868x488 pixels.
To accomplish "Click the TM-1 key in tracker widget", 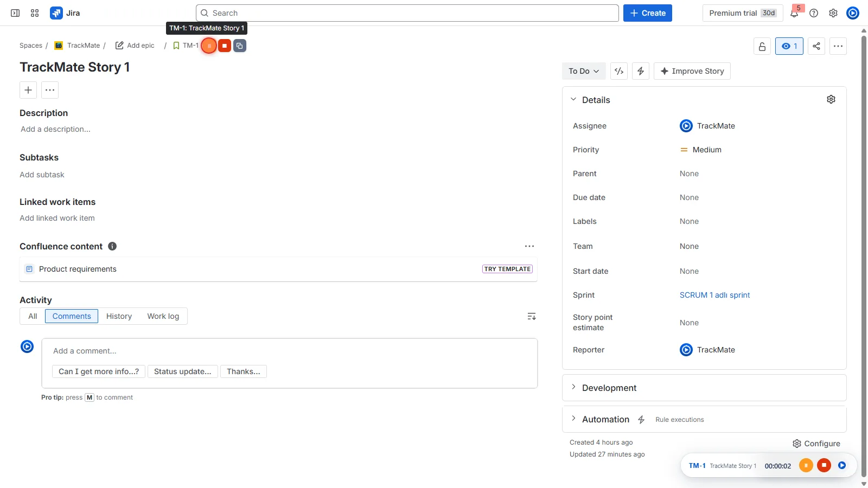I will pyautogui.click(x=697, y=466).
